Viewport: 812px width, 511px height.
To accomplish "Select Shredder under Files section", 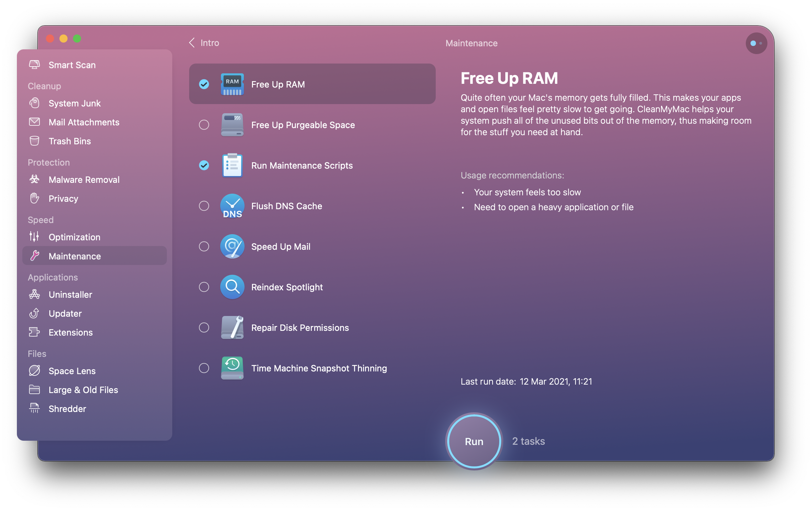I will (x=67, y=408).
